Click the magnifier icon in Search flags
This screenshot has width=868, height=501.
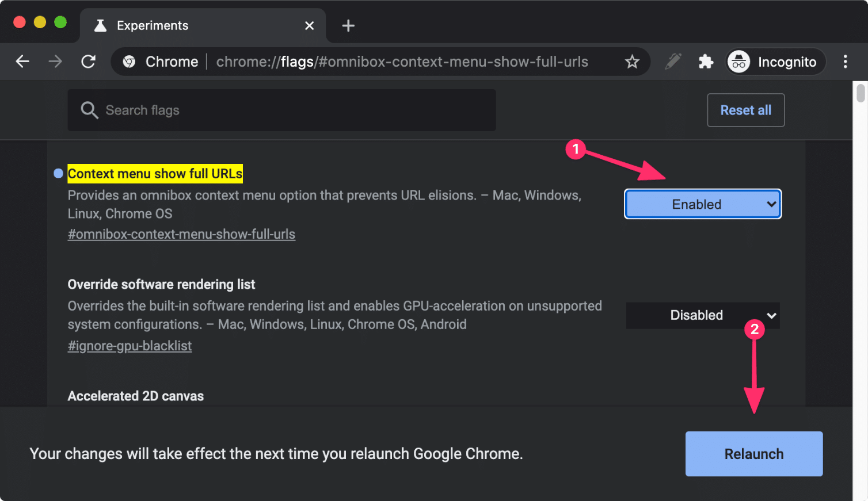(x=90, y=110)
